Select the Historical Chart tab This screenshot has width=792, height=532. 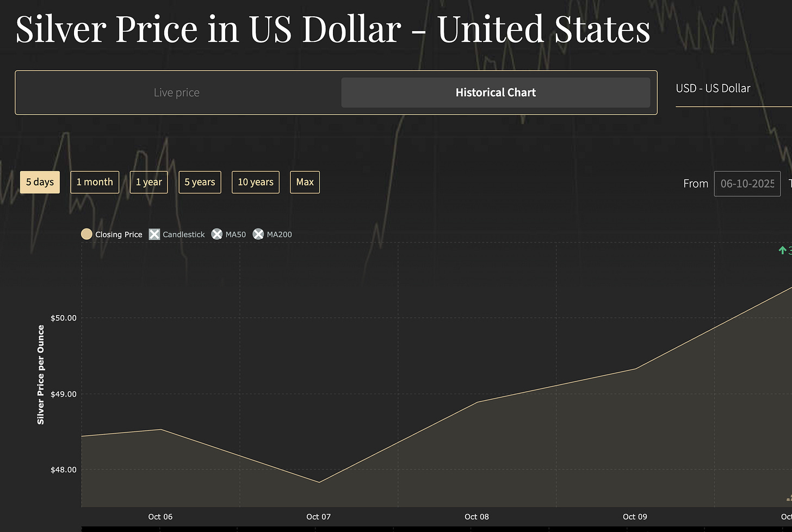coord(496,92)
